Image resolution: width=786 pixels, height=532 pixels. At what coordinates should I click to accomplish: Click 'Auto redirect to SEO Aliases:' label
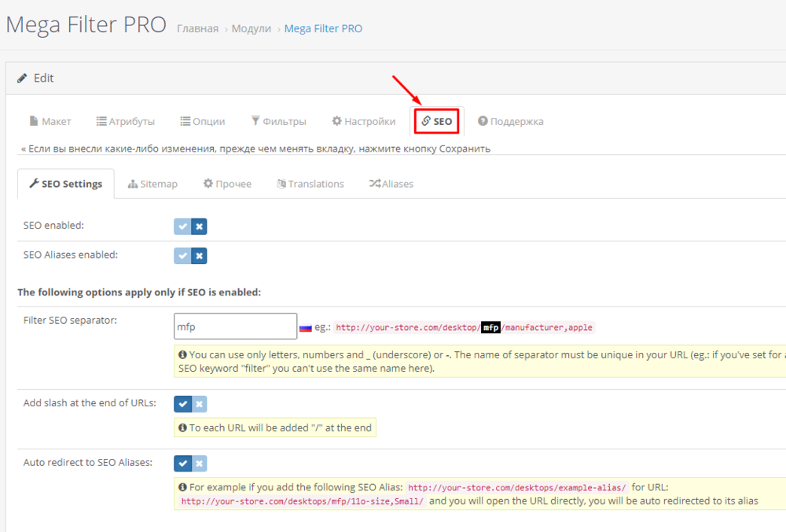coord(88,462)
